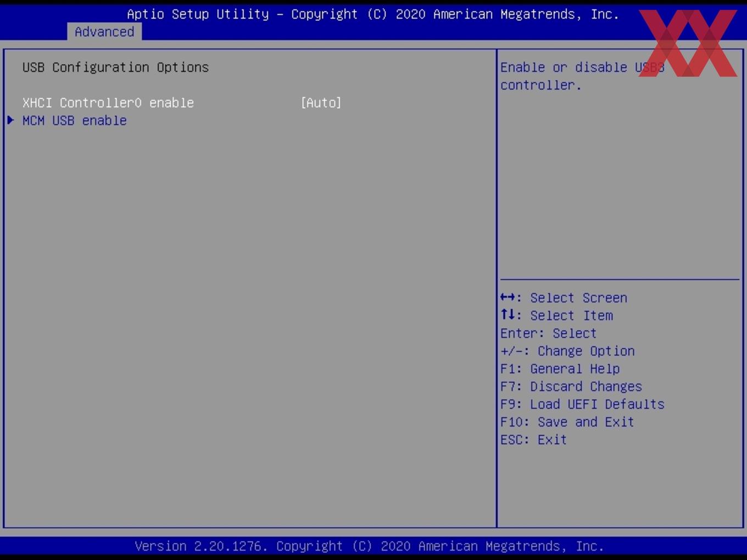The image size is (747, 560).
Task: Click the 'F7: Discard Changes' hint
Action: [571, 386]
